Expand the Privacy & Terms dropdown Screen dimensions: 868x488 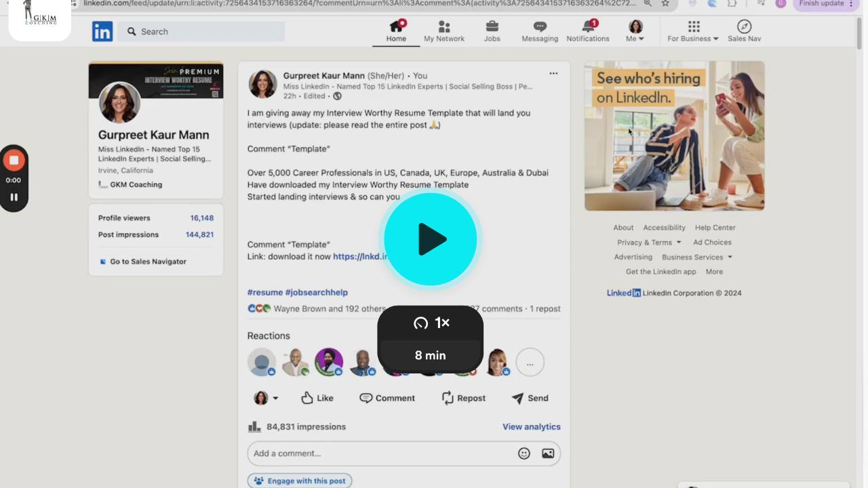649,243
